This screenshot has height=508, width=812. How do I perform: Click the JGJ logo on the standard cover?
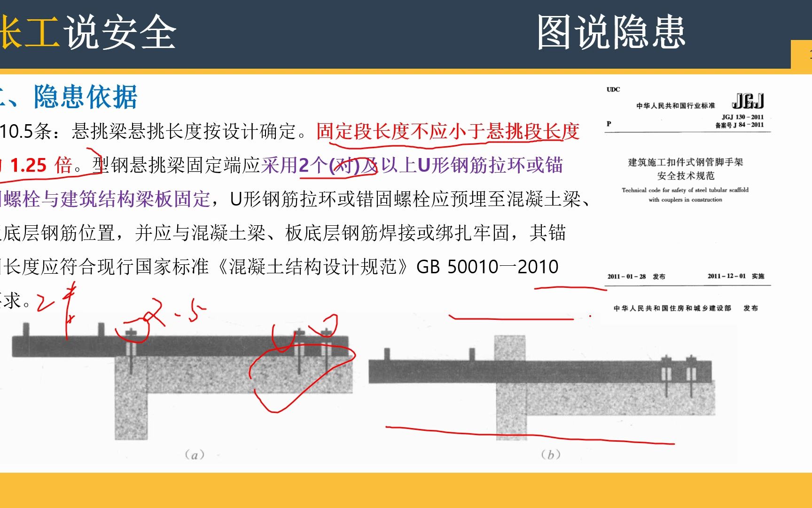[x=748, y=101]
